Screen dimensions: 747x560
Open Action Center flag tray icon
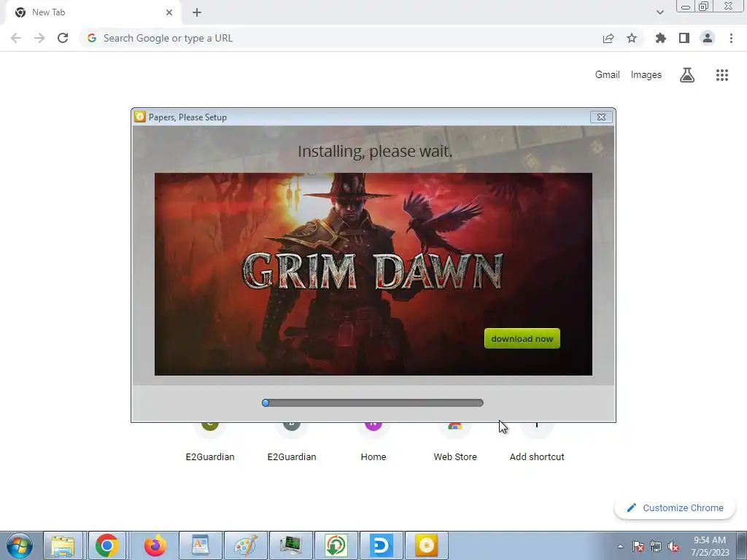point(638,546)
